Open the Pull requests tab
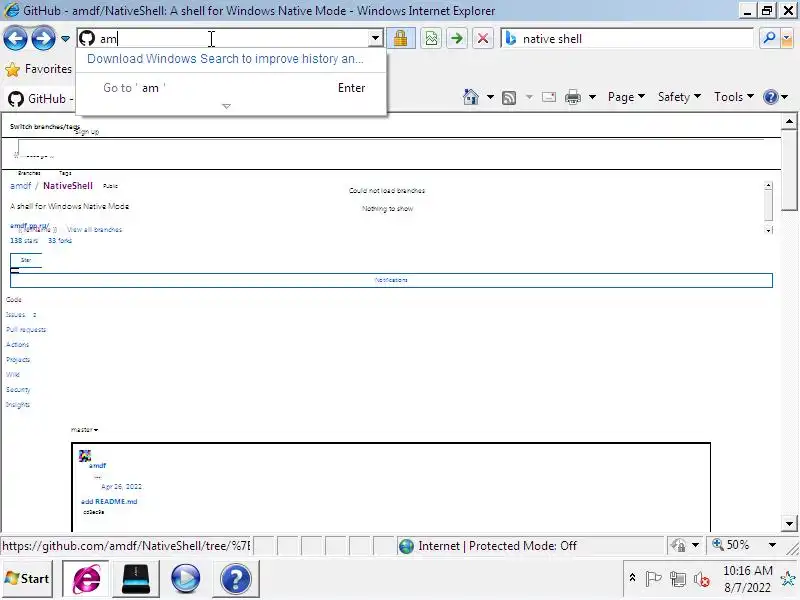800x600 pixels. point(26,330)
